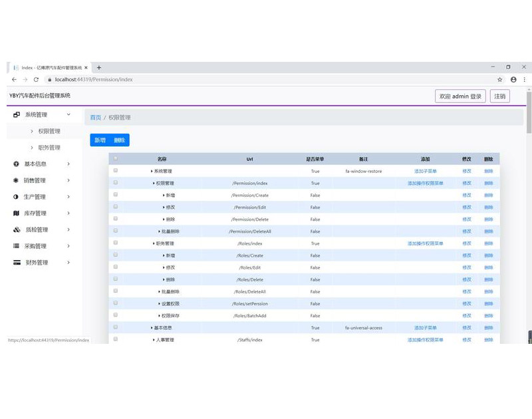Select the 权限管理 submenu item in the sidebar
The height and width of the screenshot is (419, 532).
[x=49, y=131]
